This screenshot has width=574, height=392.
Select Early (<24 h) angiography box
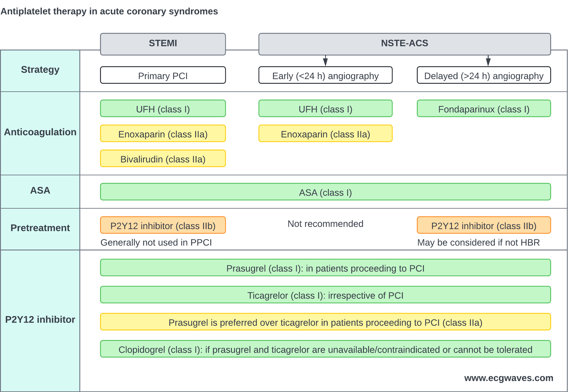tap(325, 75)
